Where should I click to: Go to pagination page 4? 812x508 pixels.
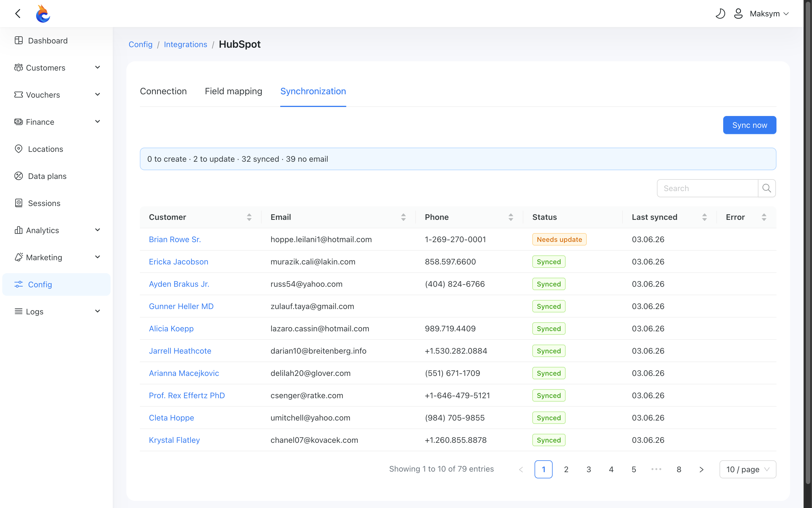click(x=611, y=469)
